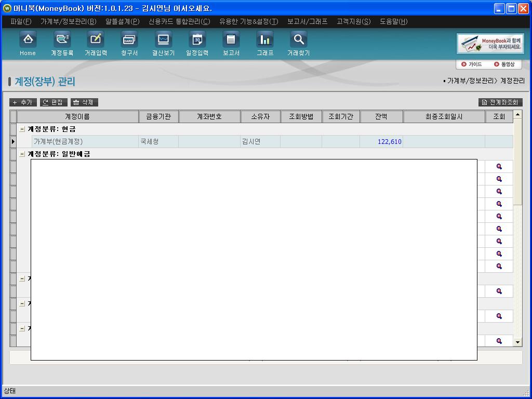Viewport: 532px width, 399px height.
Task: Click scrollbar down arrow in account list
Action: 517,342
